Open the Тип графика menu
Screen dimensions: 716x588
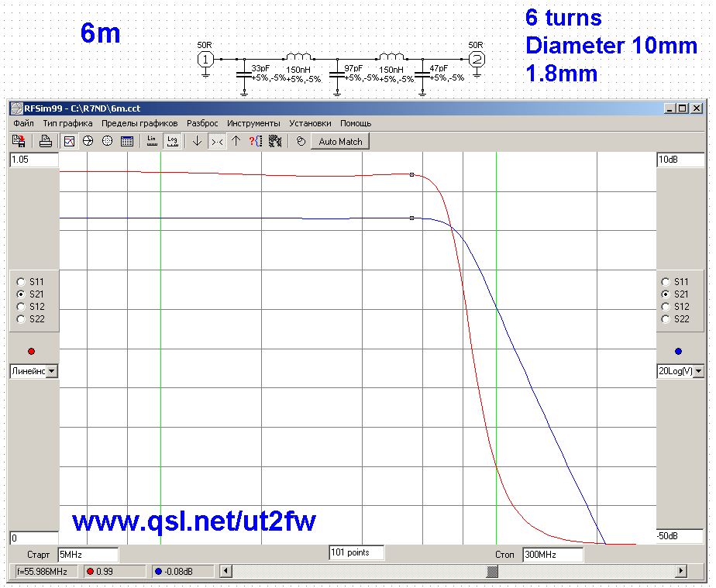(67, 123)
